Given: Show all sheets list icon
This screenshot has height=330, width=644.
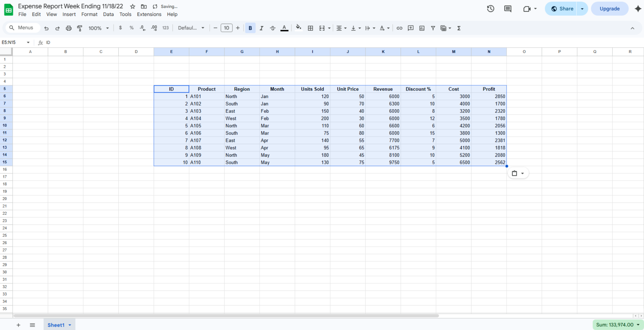Looking at the screenshot, I should pyautogui.click(x=32, y=325).
